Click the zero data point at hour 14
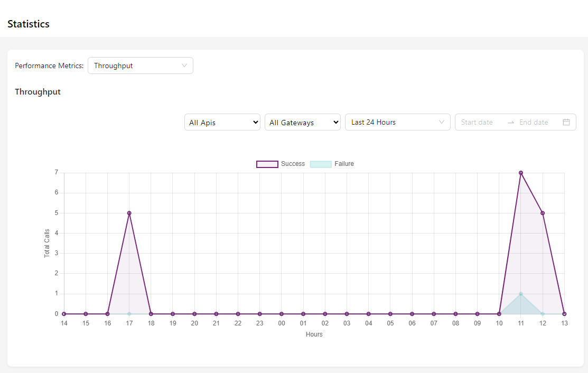 [64, 314]
